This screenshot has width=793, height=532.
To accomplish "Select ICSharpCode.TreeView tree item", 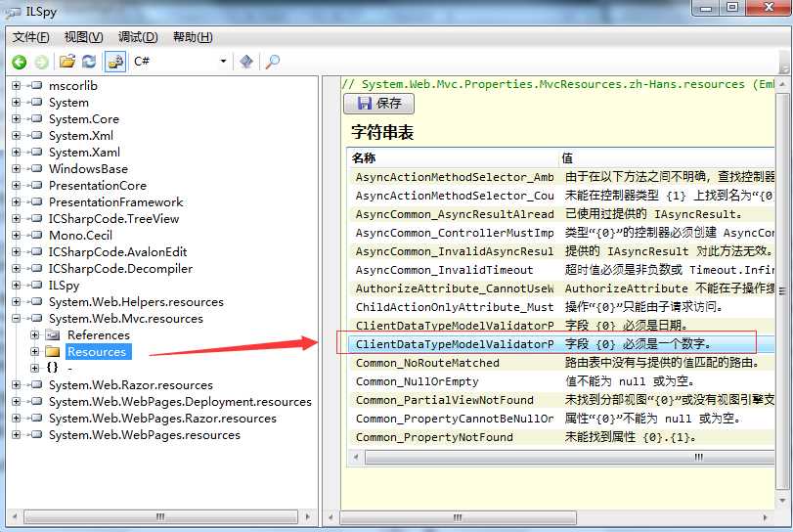I will [113, 219].
